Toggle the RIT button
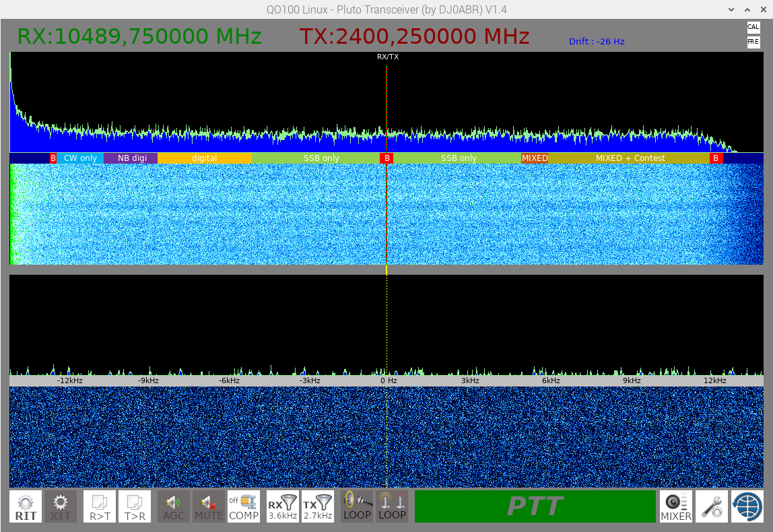773x532 pixels. pyautogui.click(x=26, y=506)
